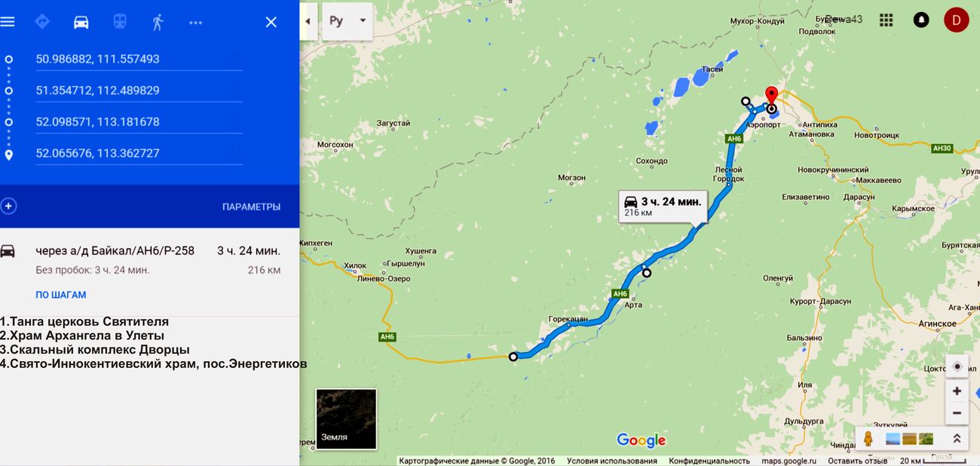
Task: Open the Ру language dropdown arrow
Action: [x=363, y=20]
